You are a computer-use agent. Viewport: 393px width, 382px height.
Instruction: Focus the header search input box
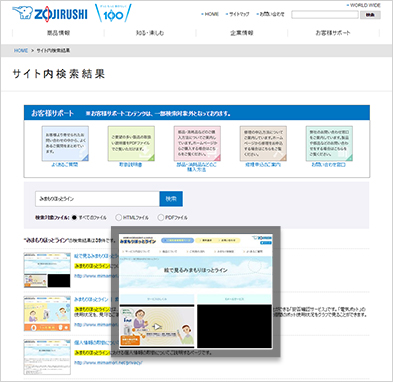(325, 15)
